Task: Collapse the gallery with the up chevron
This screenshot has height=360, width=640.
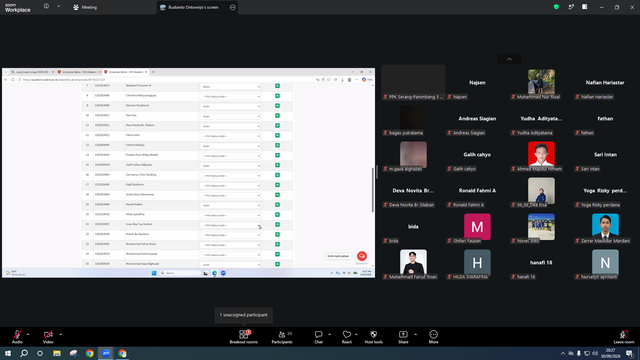Action: [509, 59]
